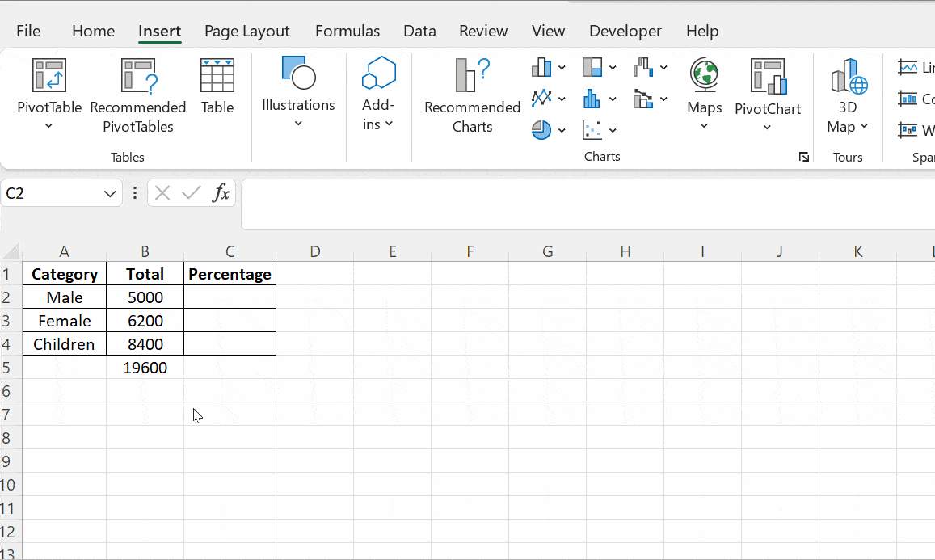The height and width of the screenshot is (560, 935).
Task: Open the Charts dialog launcher
Action: click(803, 157)
